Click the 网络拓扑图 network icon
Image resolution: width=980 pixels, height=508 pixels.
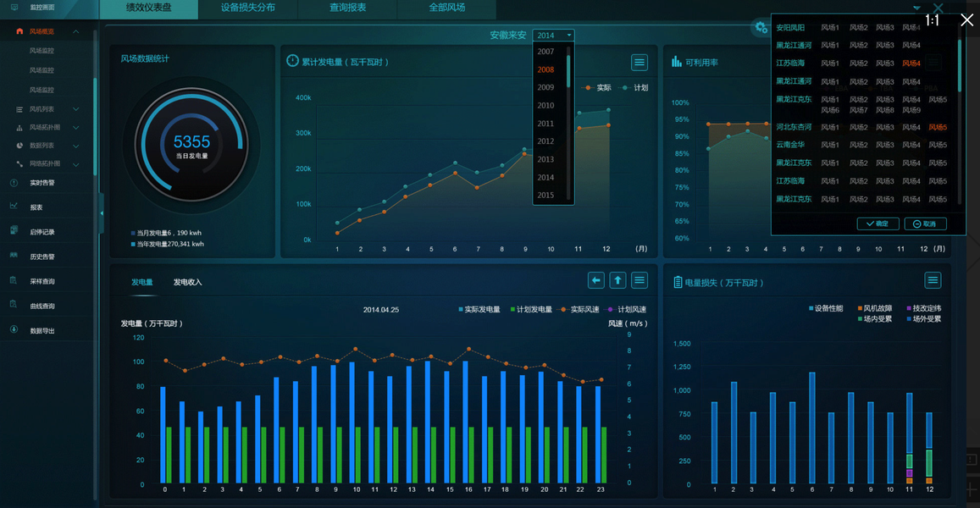tap(19, 163)
